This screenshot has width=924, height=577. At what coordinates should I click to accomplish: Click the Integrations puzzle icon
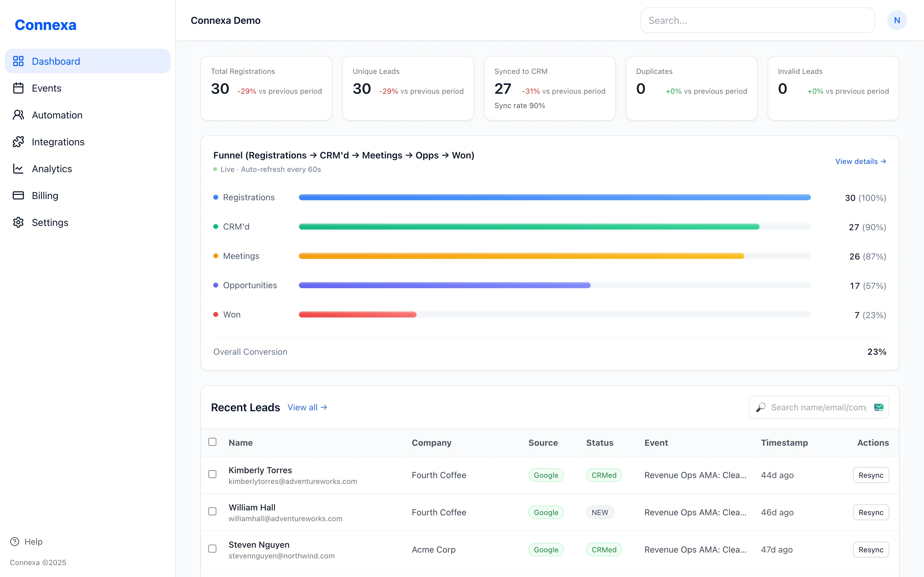[18, 142]
